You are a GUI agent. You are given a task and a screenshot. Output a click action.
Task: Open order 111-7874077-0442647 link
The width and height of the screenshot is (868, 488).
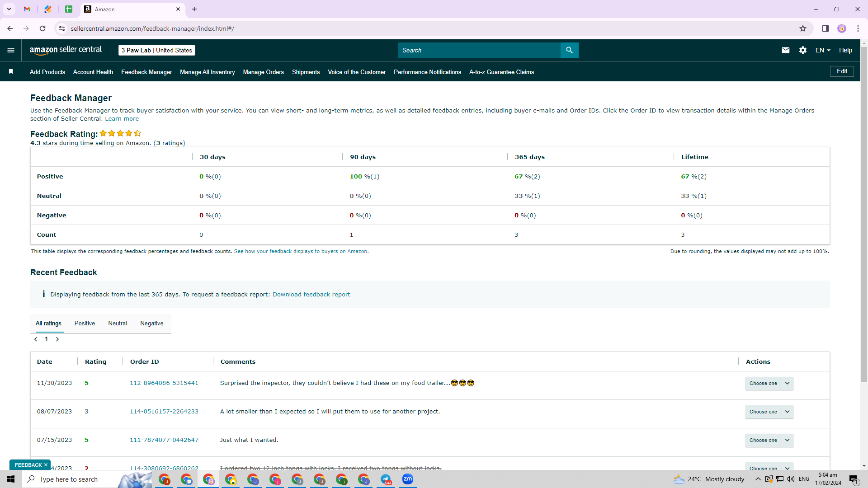164,440
